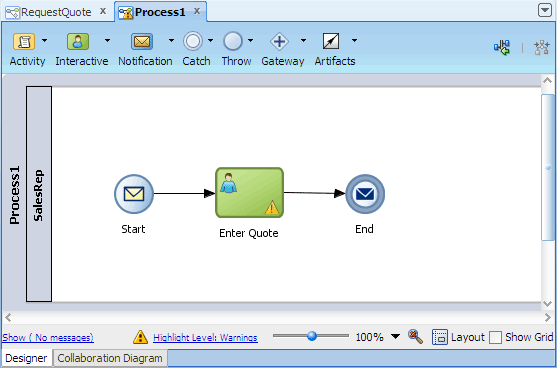
Task: Click the warning triangle on Enter Quote
Action: click(x=272, y=208)
